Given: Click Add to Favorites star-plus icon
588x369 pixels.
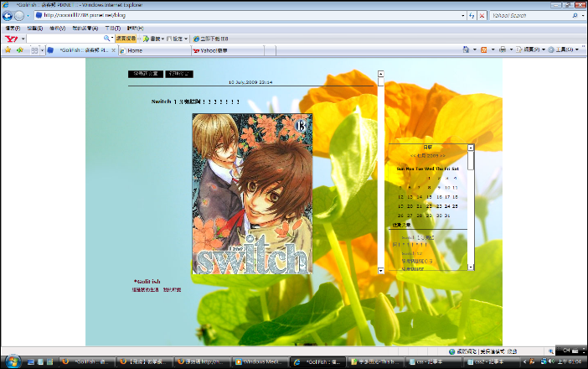Looking at the screenshot, I should tap(20, 50).
